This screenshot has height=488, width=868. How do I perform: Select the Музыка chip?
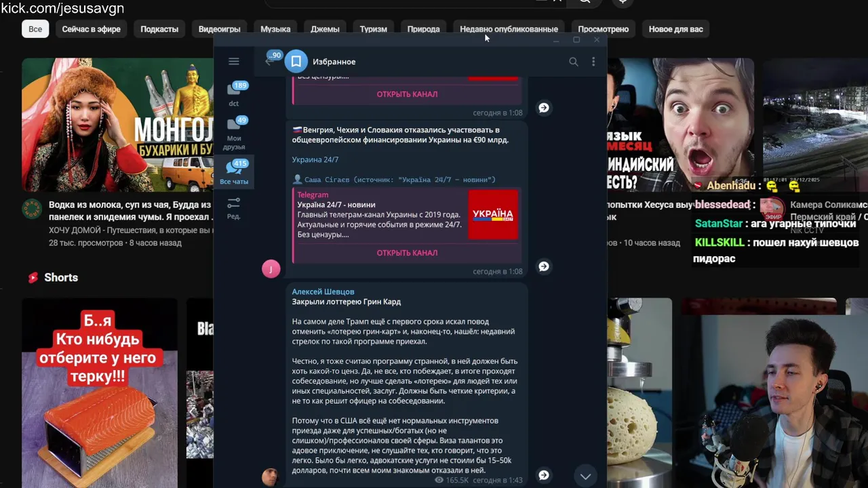coord(275,29)
